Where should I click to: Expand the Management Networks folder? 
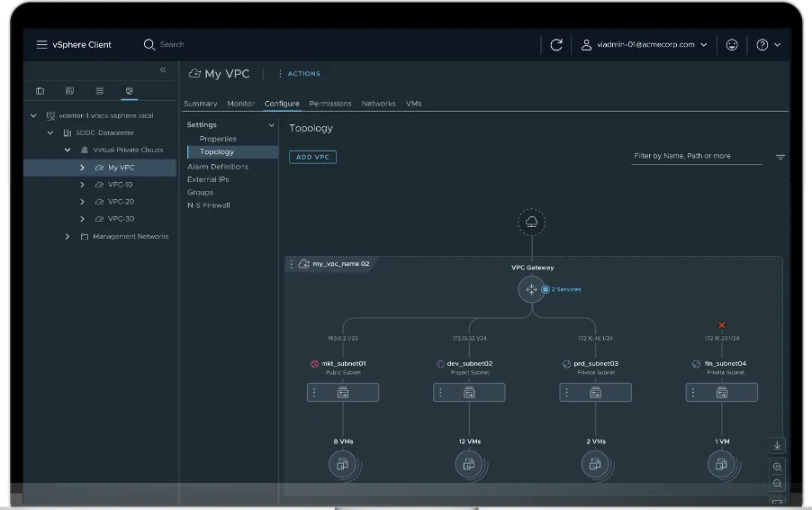(x=68, y=236)
